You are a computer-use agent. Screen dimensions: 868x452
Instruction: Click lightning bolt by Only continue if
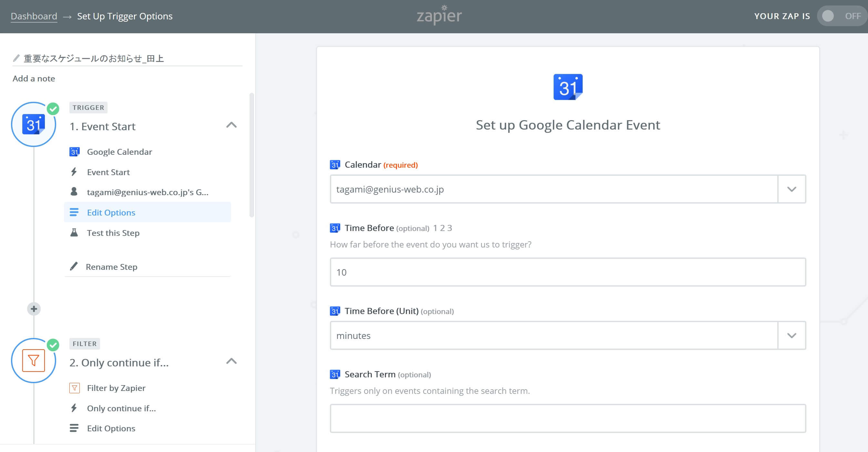(x=74, y=408)
